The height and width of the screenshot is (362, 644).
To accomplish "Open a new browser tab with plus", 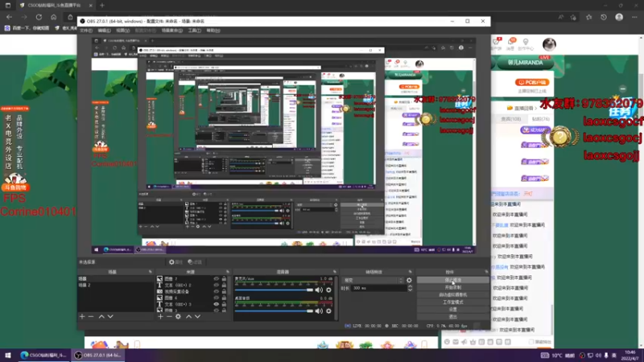I will [102, 6].
